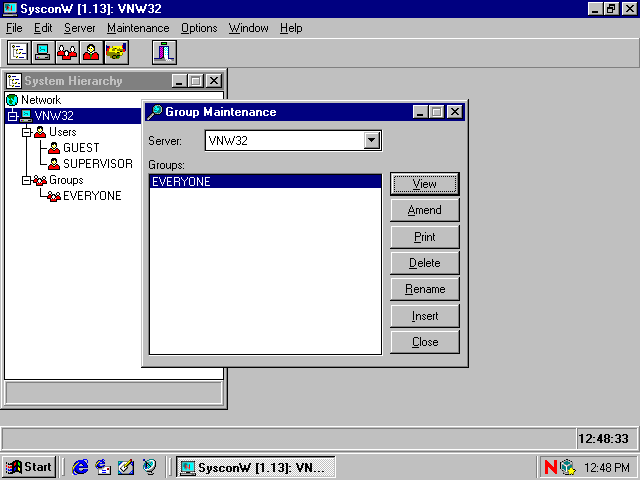Click the tray icon beside the clock

pos(568,467)
